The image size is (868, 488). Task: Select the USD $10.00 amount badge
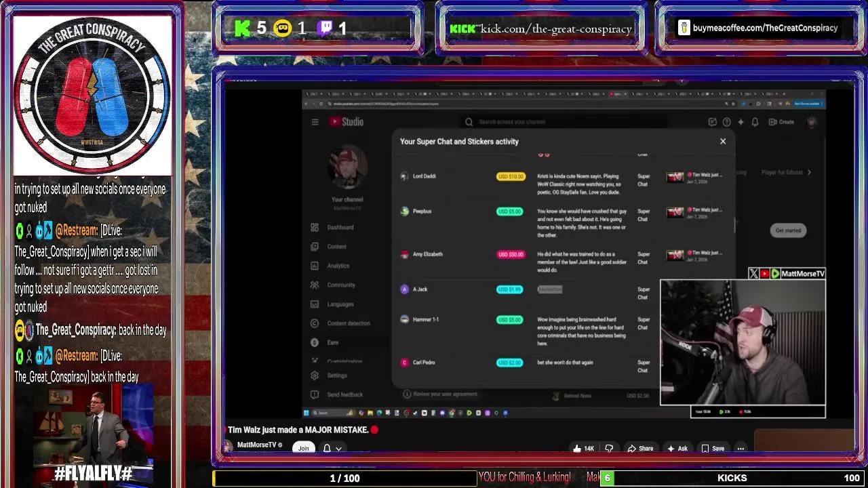(x=511, y=176)
